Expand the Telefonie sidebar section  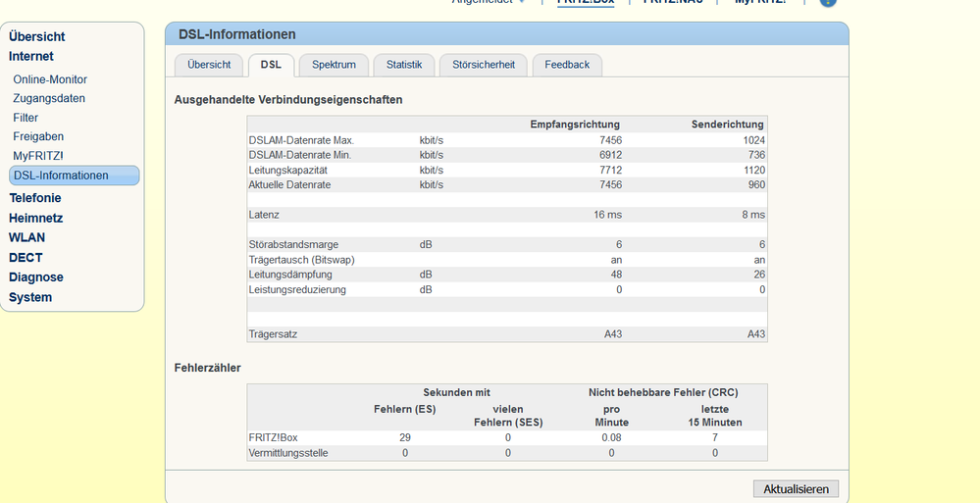tap(35, 197)
